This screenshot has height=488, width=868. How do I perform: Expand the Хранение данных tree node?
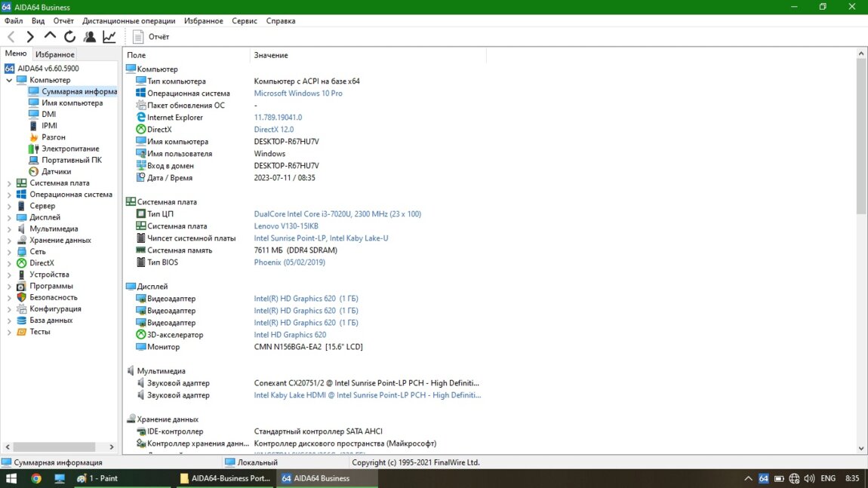click(9, 241)
